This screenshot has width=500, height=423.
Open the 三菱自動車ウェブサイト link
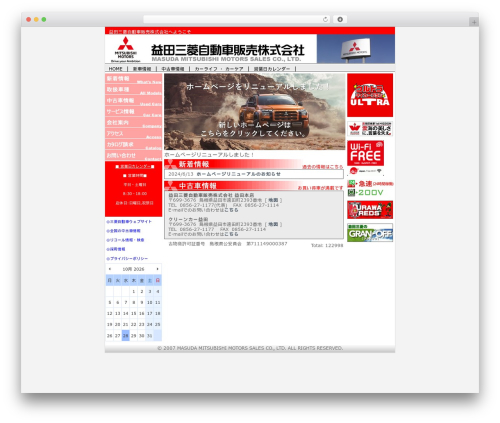coord(129,222)
